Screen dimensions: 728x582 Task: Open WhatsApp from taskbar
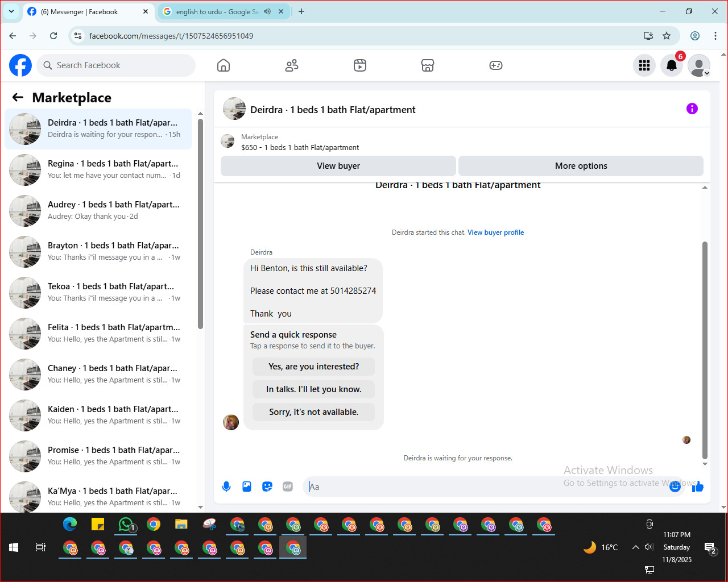point(126,525)
